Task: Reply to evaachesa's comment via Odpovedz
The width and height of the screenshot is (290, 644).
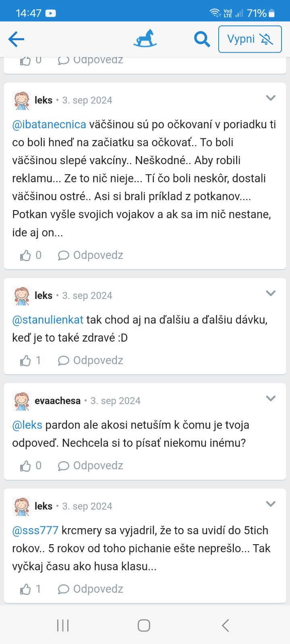Action: point(91,466)
